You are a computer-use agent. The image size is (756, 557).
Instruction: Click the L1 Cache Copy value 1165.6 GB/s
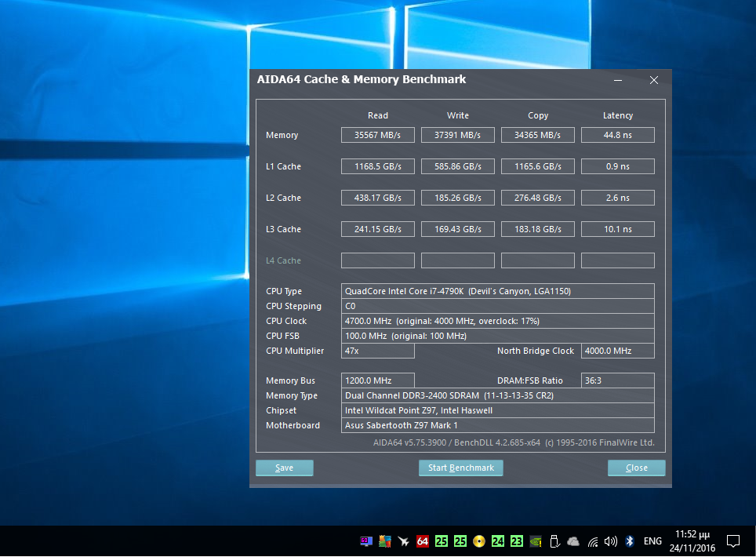[x=538, y=166]
